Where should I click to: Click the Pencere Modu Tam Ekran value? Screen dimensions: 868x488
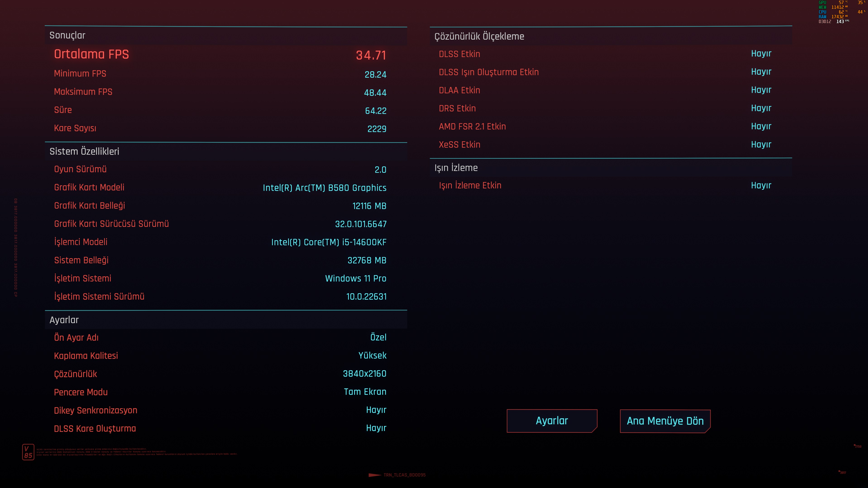(x=365, y=392)
